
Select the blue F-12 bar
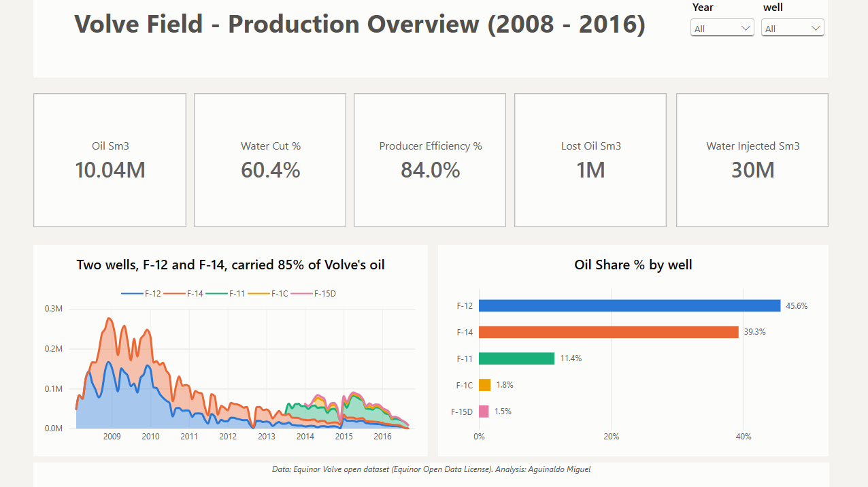coord(630,306)
